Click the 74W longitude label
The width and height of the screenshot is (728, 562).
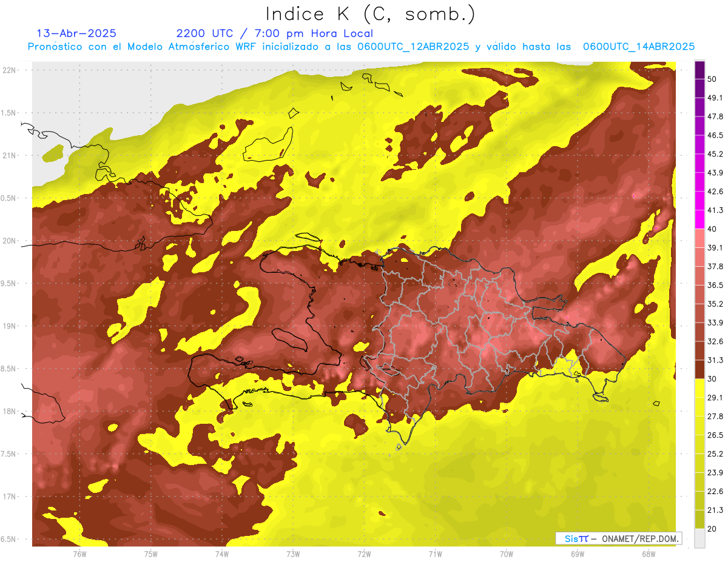point(222,554)
